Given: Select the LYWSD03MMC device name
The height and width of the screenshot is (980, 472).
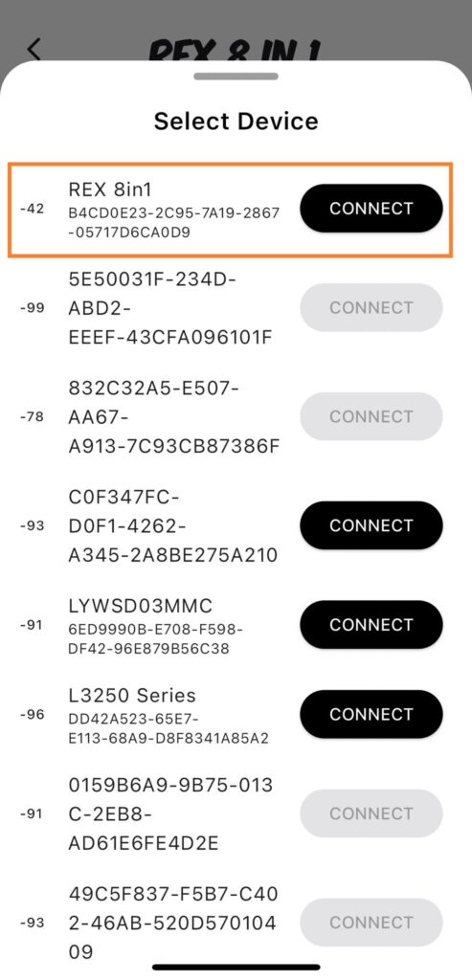Looking at the screenshot, I should coord(141,606).
